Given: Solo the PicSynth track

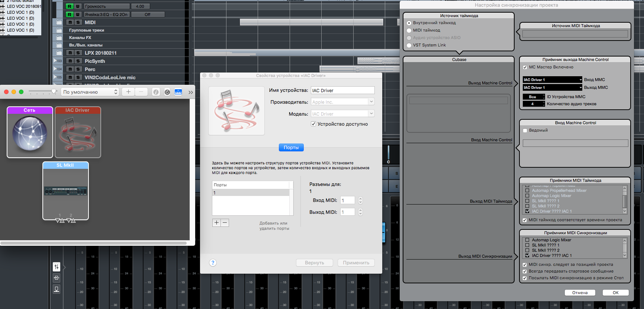Looking at the screenshot, I should (78, 61).
